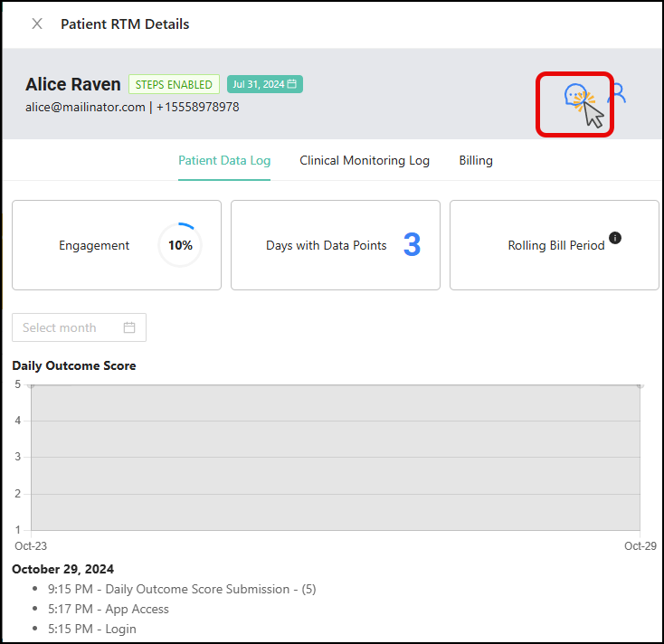Click the calendar icon in the Jul 31 badge
664x644 pixels.
point(292,84)
